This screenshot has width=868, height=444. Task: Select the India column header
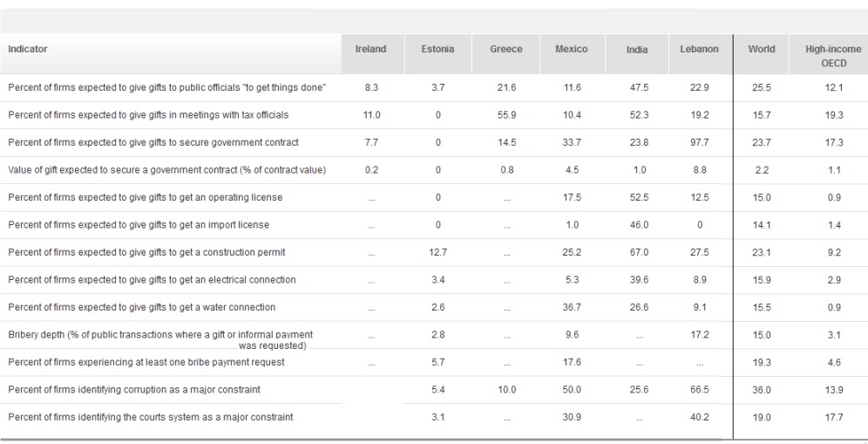[637, 51]
